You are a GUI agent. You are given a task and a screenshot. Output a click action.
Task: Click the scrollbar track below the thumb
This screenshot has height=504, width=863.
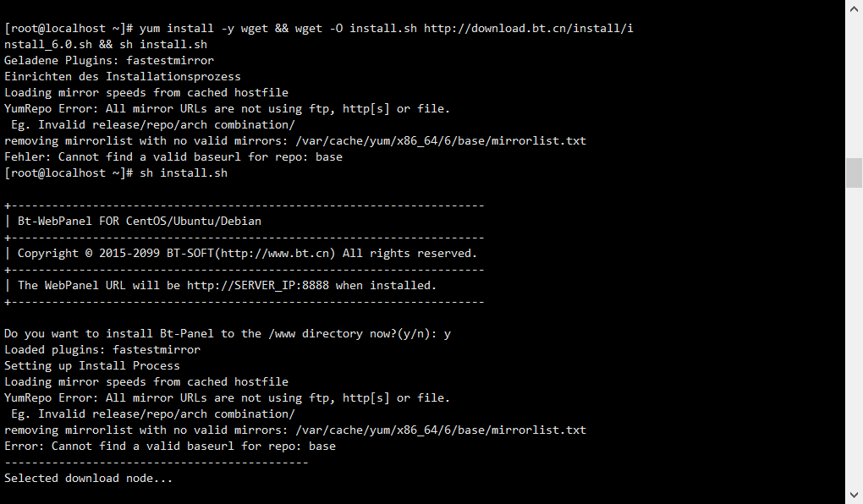tap(854, 338)
